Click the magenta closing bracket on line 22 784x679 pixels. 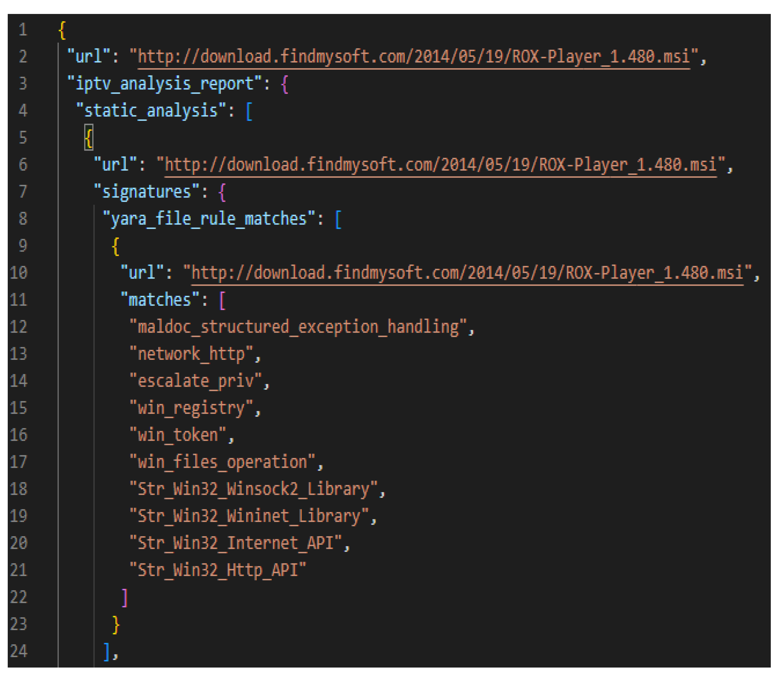tap(125, 598)
